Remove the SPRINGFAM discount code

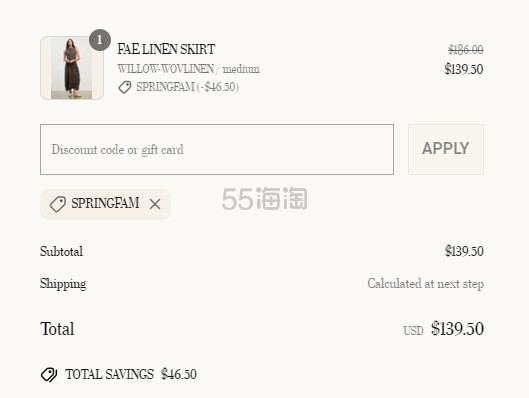[155, 204]
